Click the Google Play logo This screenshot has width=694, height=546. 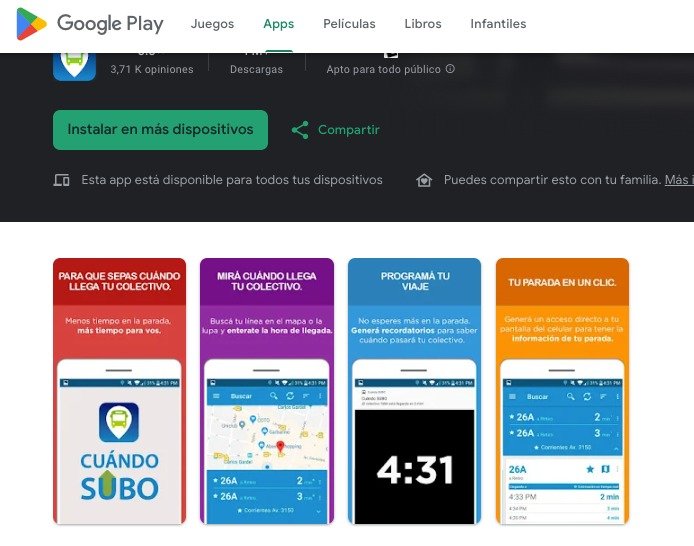pos(90,24)
